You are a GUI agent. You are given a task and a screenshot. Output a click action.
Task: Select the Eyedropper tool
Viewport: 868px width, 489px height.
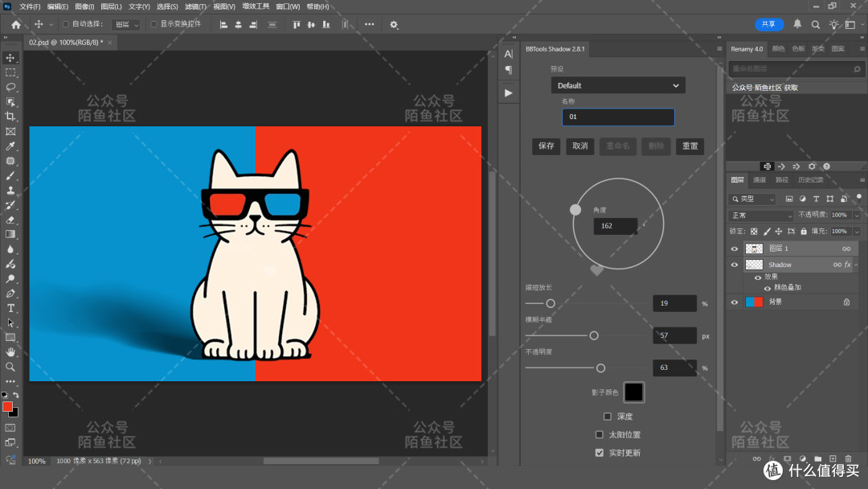pyautogui.click(x=10, y=146)
